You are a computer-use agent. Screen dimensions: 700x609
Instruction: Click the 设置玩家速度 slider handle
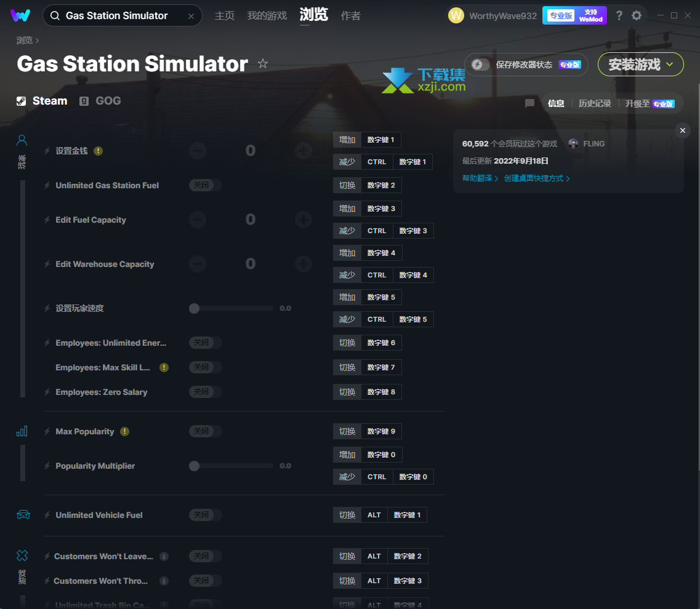(194, 308)
